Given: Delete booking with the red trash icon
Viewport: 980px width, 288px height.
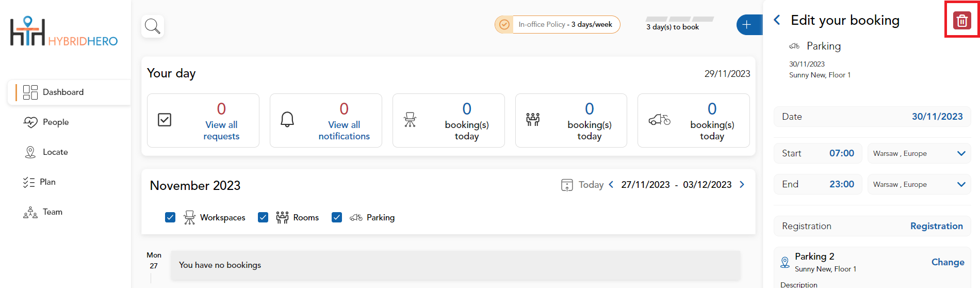Looking at the screenshot, I should [x=962, y=21].
